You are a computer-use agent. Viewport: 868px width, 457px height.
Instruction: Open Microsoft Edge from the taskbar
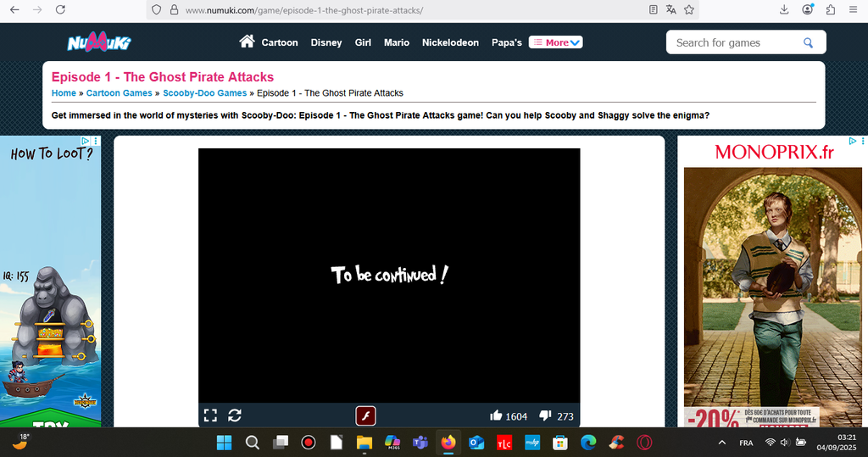tap(588, 443)
